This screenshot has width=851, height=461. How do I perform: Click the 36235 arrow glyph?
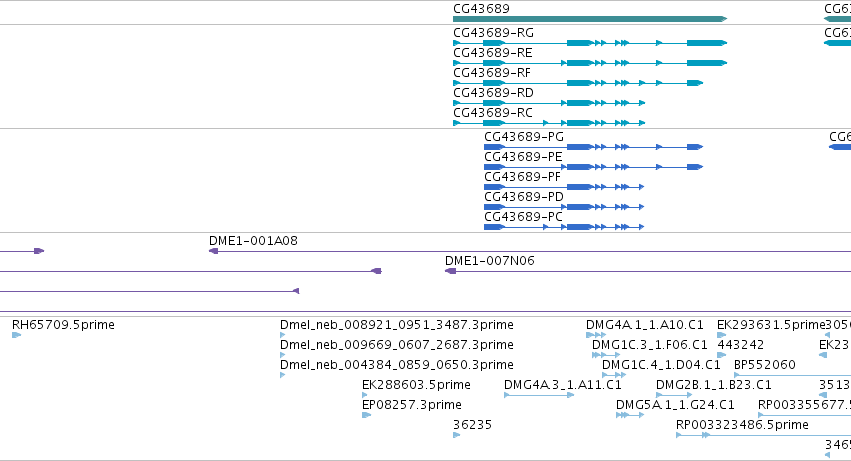click(x=456, y=435)
